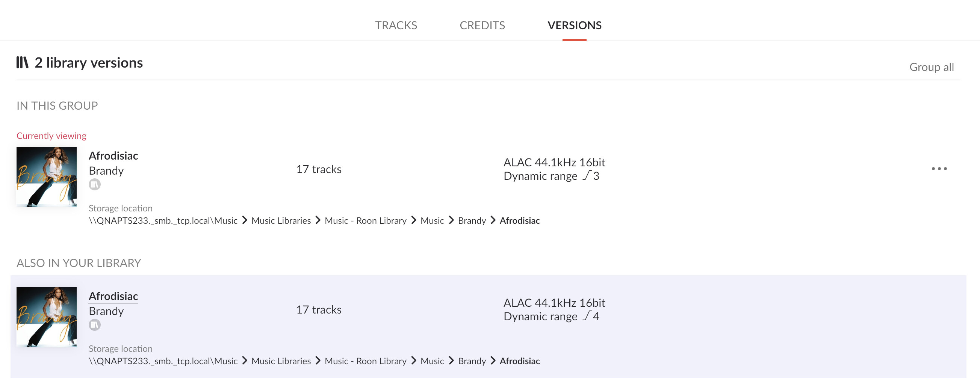980x389 pixels.
Task: Click the Group all link
Action: tap(931, 67)
